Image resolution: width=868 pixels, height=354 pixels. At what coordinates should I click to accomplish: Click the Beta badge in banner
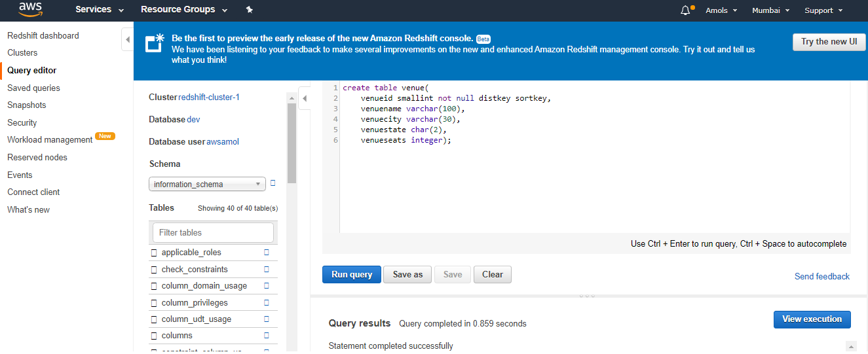tap(483, 39)
